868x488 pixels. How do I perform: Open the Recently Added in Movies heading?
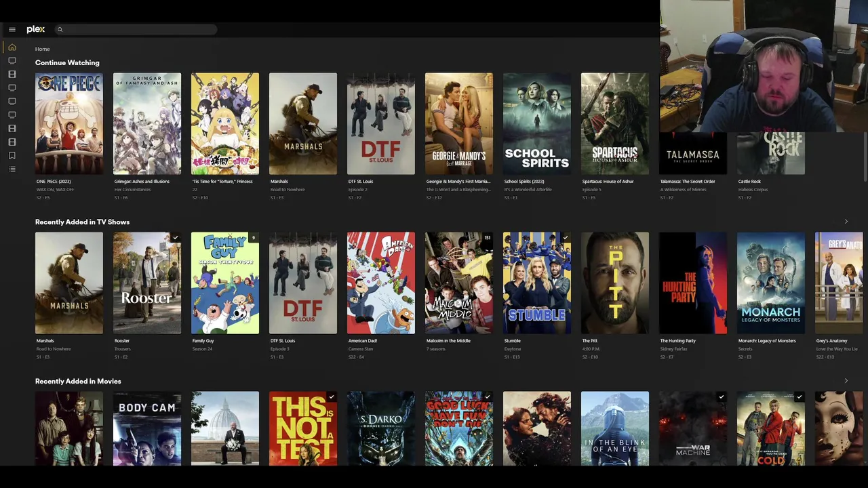click(78, 381)
